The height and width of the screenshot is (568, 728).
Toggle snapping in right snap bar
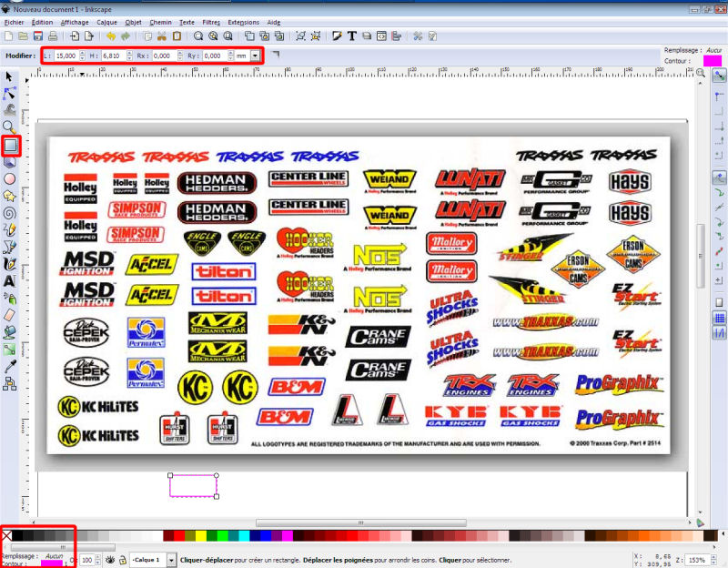719,76
